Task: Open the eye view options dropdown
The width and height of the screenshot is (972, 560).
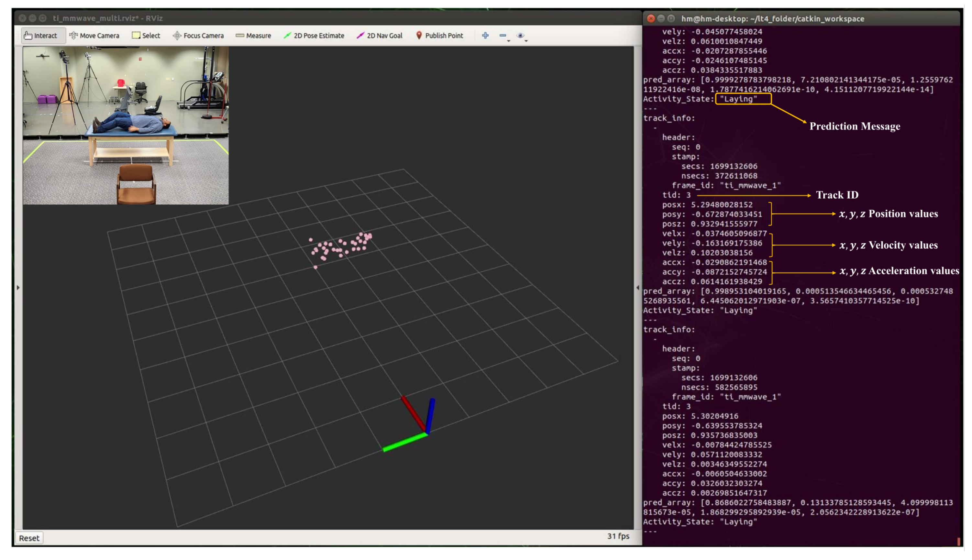Action: (521, 36)
